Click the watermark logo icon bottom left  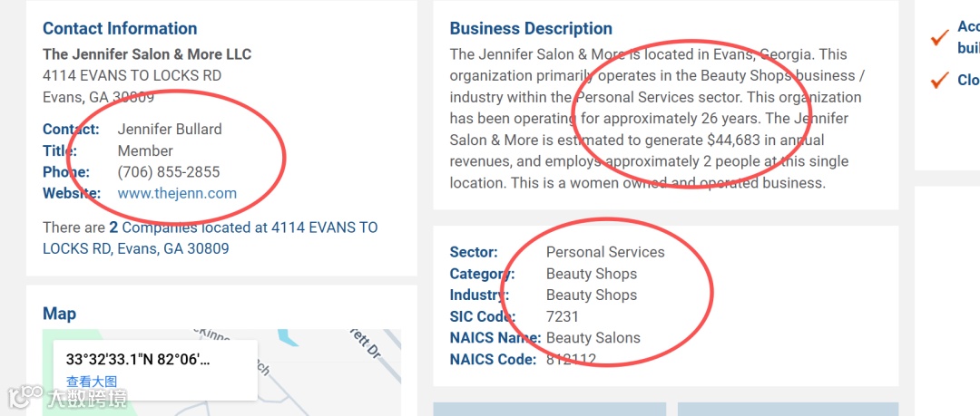pyautogui.click(x=25, y=395)
